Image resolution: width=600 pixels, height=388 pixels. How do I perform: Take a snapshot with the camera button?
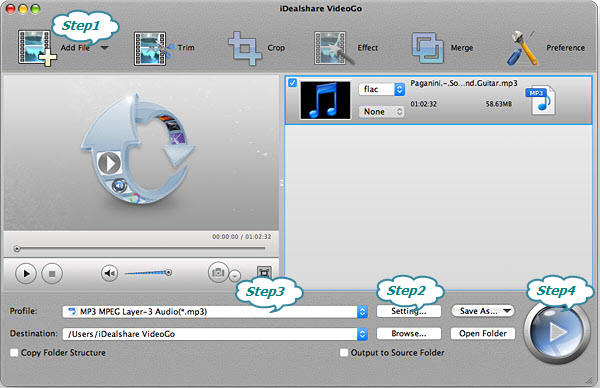point(218,272)
